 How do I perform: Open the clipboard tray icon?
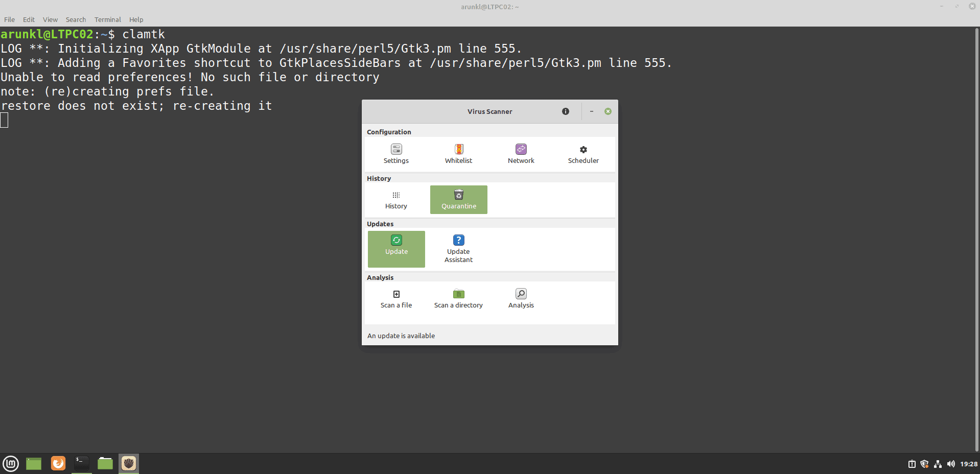[912, 464]
